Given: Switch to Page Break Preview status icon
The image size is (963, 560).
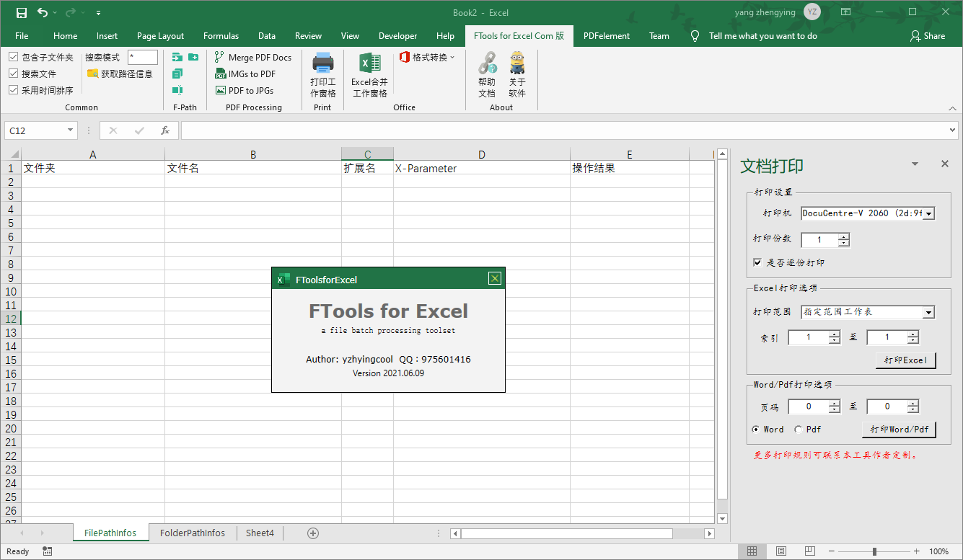Looking at the screenshot, I should coord(811,551).
